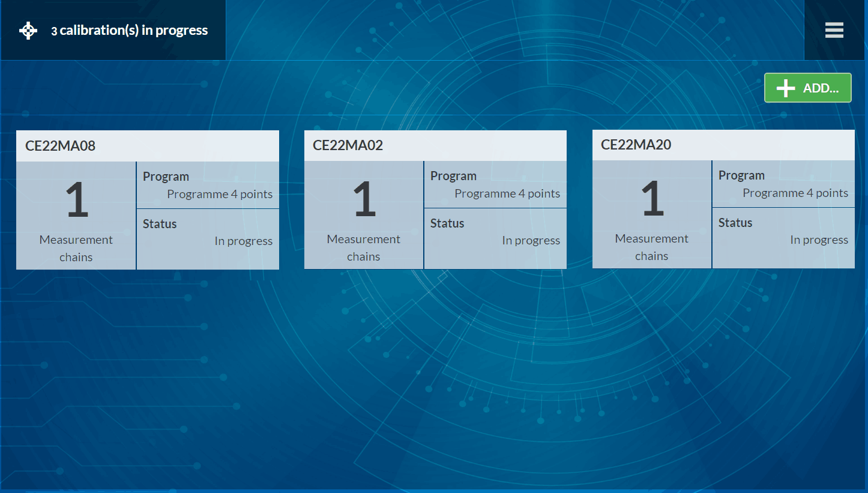Click the Program label in CE22MA20 card
This screenshot has width=868, height=493.
point(741,175)
